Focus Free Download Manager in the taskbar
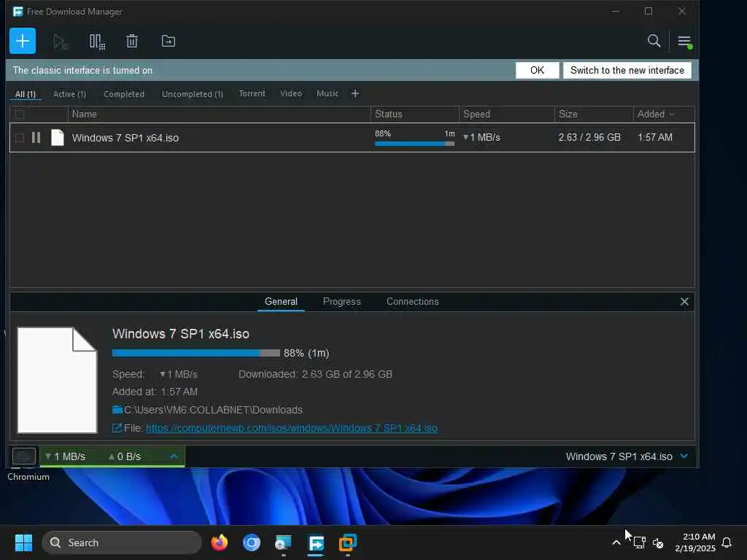This screenshot has height=560, width=747. 316,542
